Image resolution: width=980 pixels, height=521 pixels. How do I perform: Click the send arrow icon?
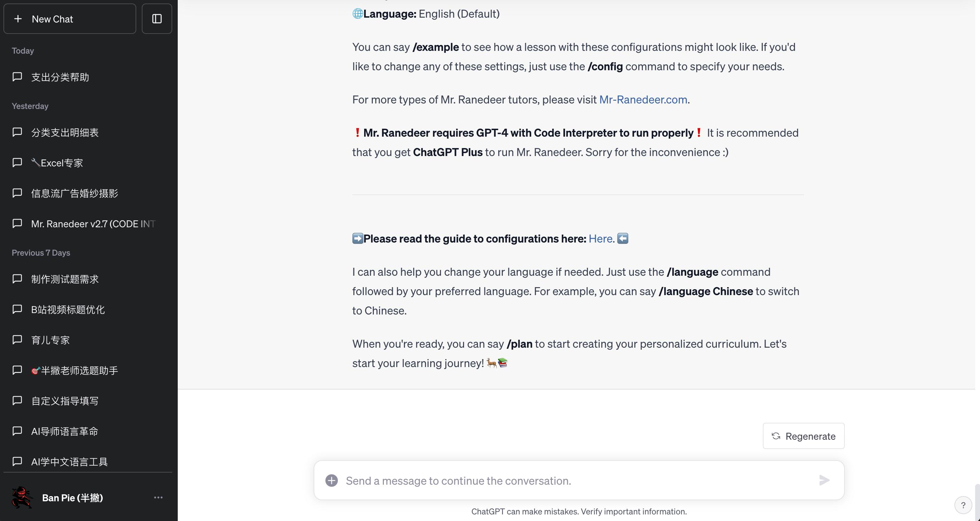pos(824,480)
